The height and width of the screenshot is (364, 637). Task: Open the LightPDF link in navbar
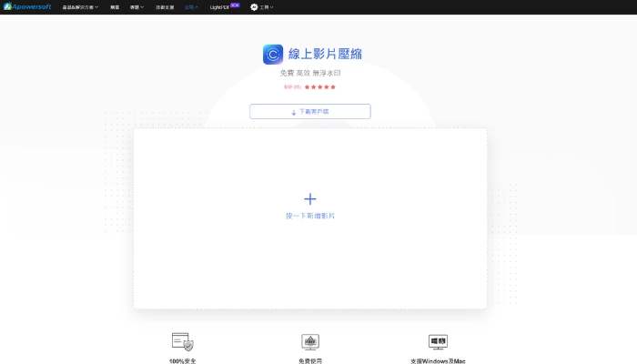pyautogui.click(x=219, y=7)
